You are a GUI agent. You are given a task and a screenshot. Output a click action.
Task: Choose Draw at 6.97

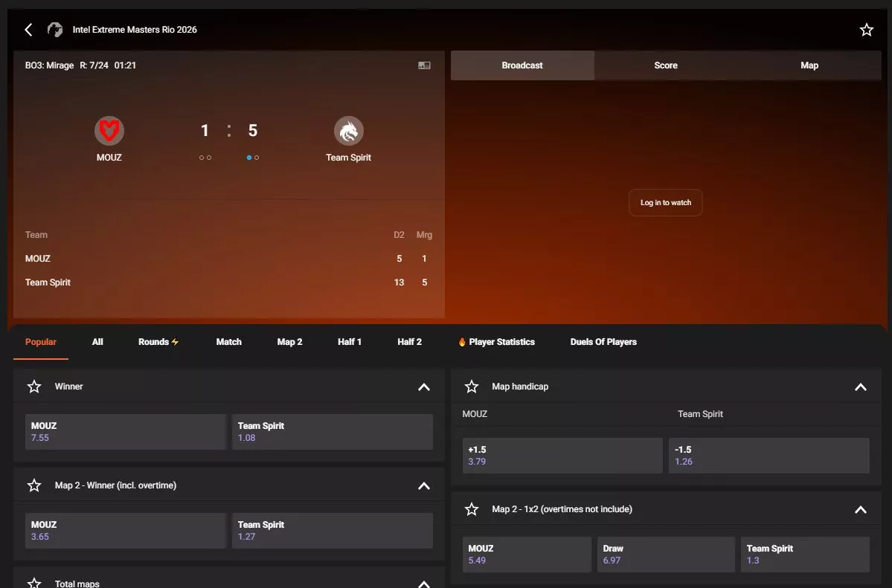(x=666, y=555)
